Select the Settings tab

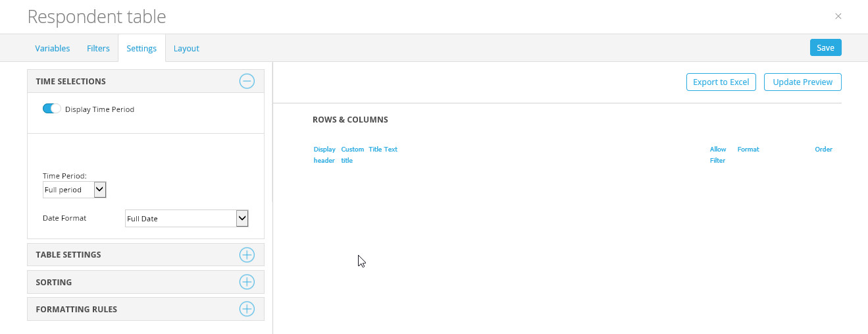141,48
